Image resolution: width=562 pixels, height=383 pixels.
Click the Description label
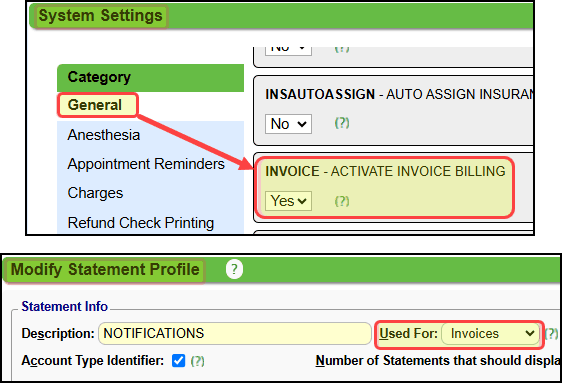(x=58, y=334)
